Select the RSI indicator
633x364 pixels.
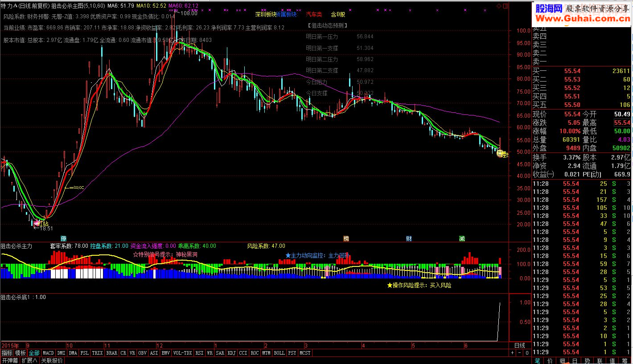pos(199,353)
